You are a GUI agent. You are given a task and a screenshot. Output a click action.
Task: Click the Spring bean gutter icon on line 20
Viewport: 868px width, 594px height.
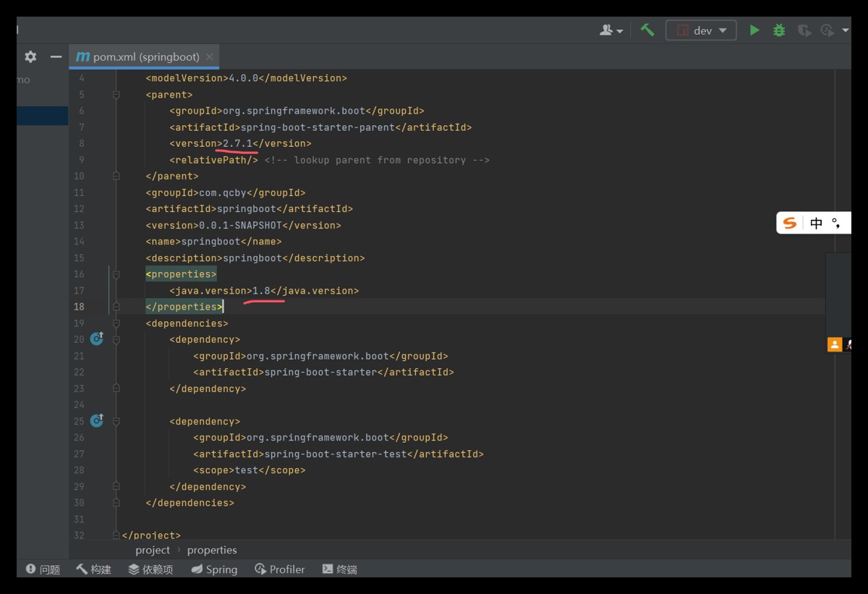click(97, 339)
